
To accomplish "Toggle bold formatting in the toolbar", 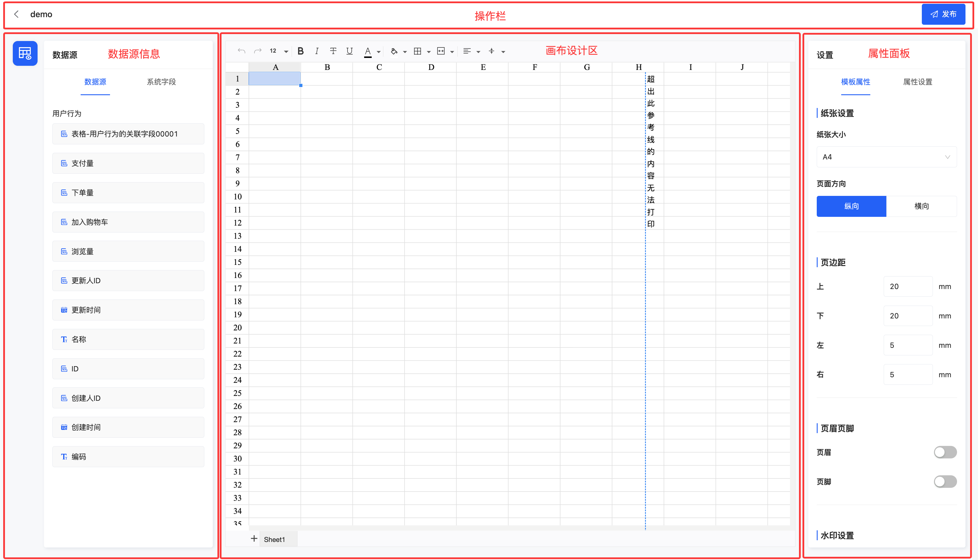I will (x=301, y=51).
